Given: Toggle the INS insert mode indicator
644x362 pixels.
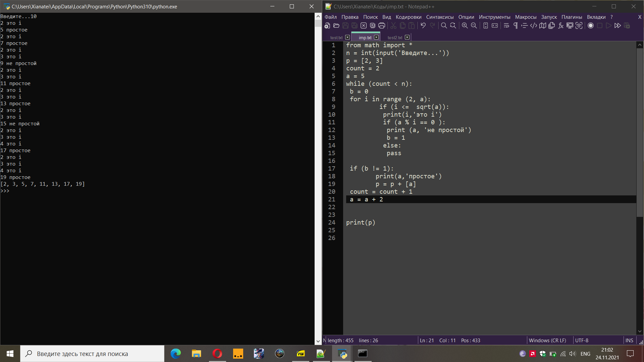Looking at the screenshot, I should click(629, 340).
